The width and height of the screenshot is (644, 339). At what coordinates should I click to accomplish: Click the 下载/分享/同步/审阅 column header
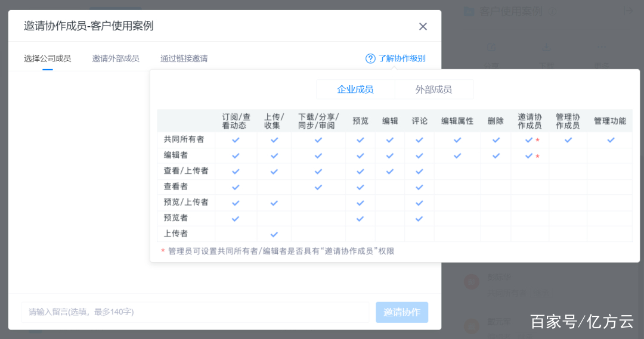(318, 121)
